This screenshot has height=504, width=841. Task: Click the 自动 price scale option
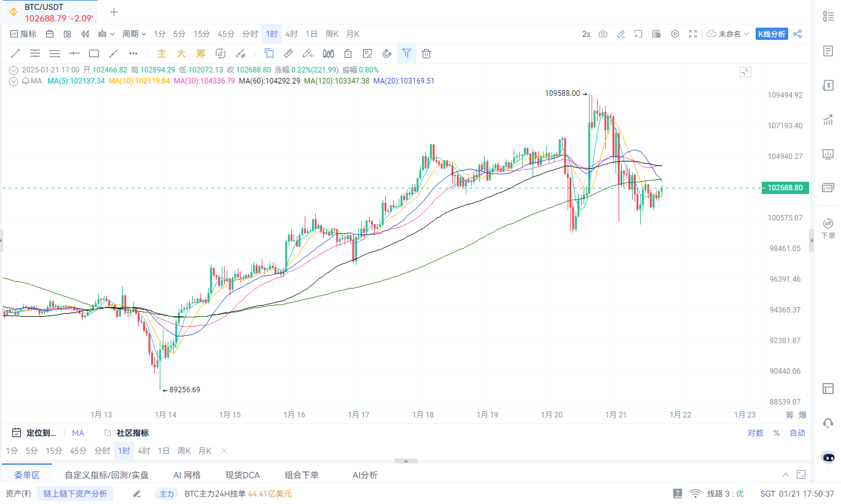point(797,433)
